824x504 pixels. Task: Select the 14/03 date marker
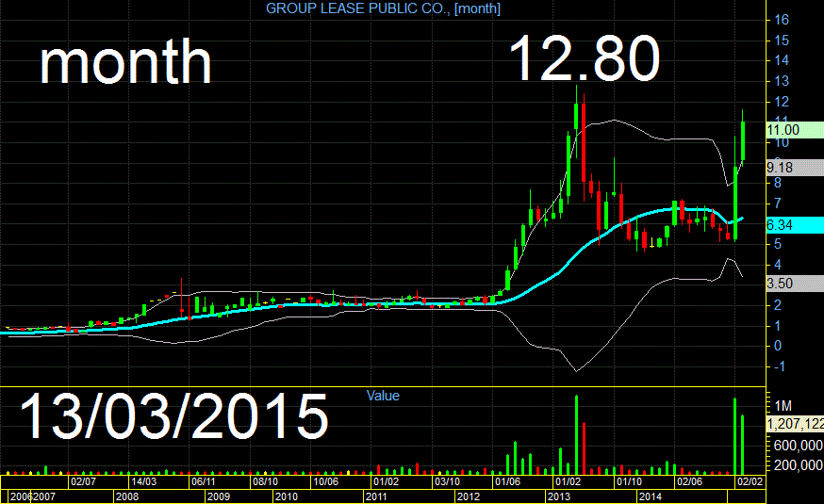(143, 481)
